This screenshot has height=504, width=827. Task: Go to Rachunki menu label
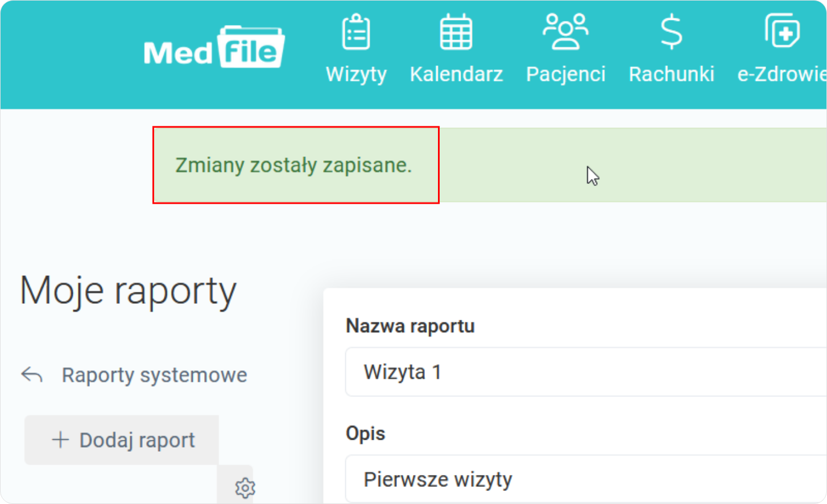pyautogui.click(x=671, y=74)
